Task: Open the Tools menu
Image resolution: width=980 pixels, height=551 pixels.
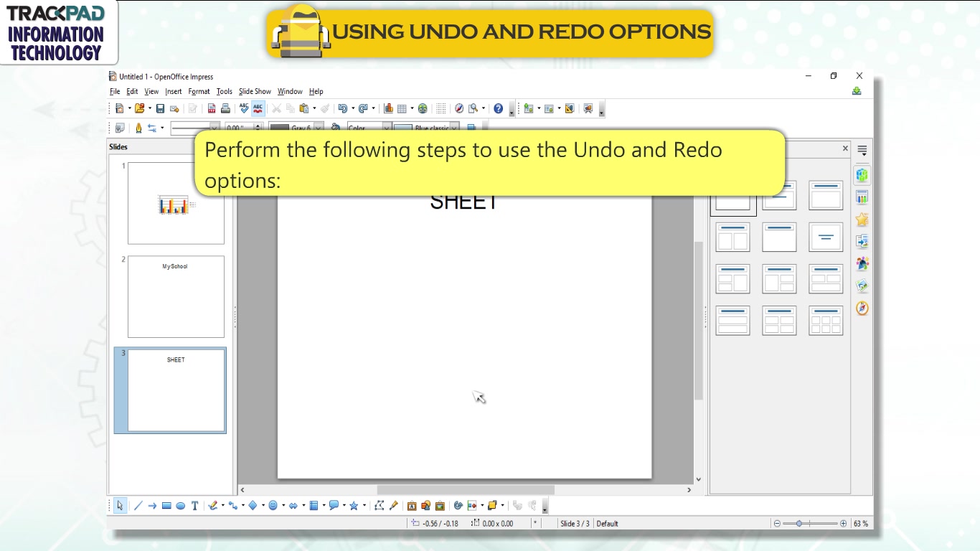Action: pos(225,91)
